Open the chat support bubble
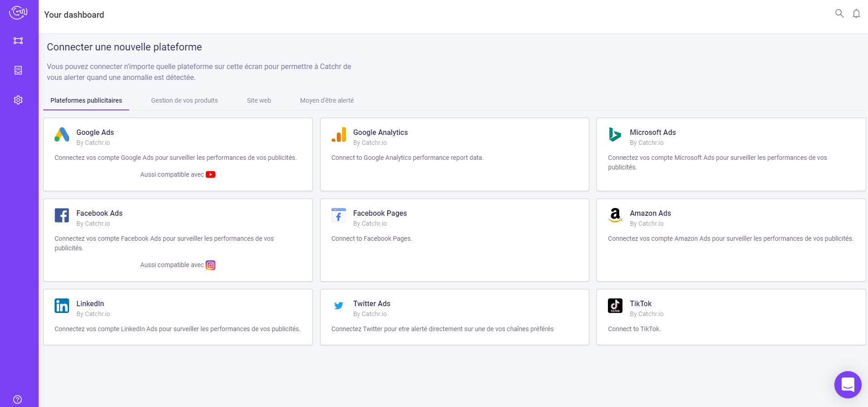 coord(848,385)
